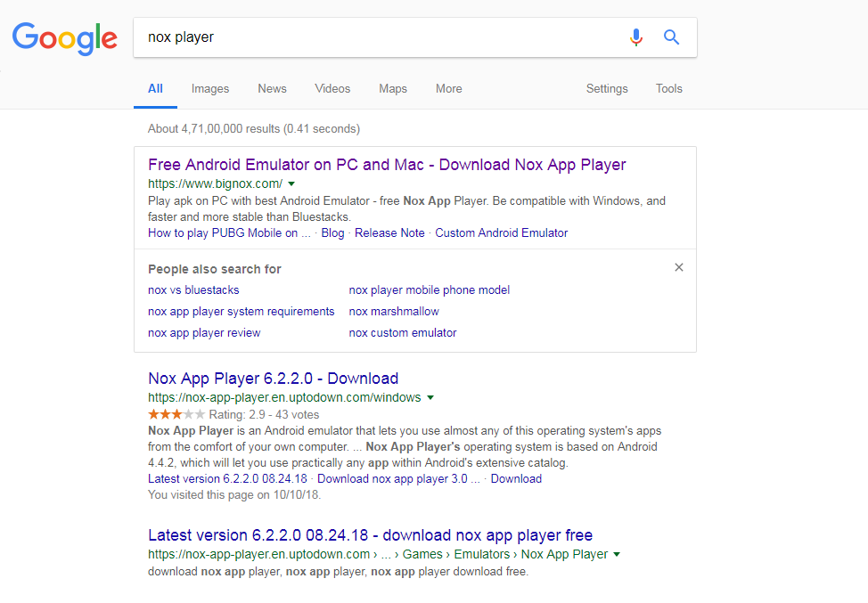Image resolution: width=868 pixels, height=603 pixels.
Task: Open the Google logo homepage
Action: tap(65, 38)
